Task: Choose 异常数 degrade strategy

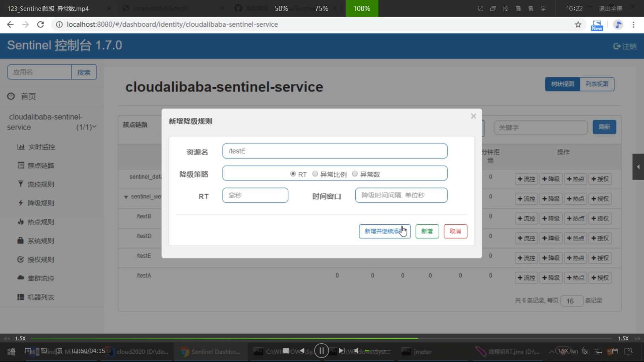Action: pos(355,174)
